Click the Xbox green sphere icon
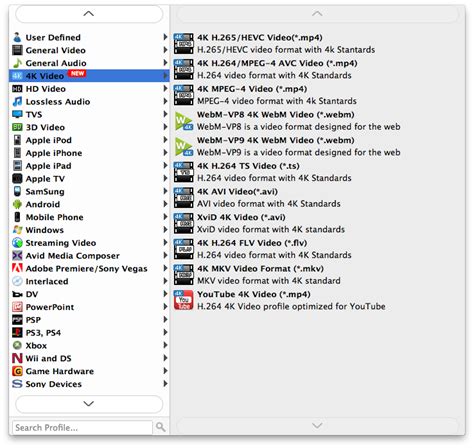Viewport: 474px width, 448px height. coord(17,346)
